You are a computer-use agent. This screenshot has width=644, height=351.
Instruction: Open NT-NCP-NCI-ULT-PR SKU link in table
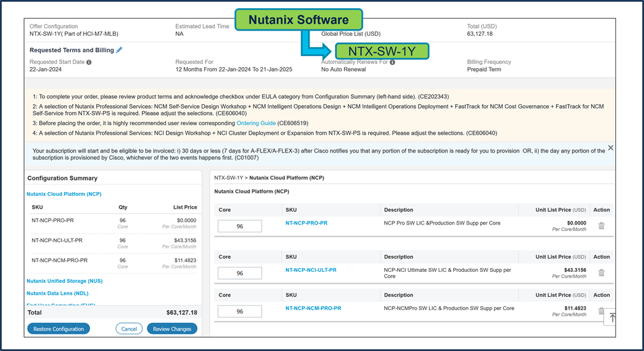pos(311,270)
